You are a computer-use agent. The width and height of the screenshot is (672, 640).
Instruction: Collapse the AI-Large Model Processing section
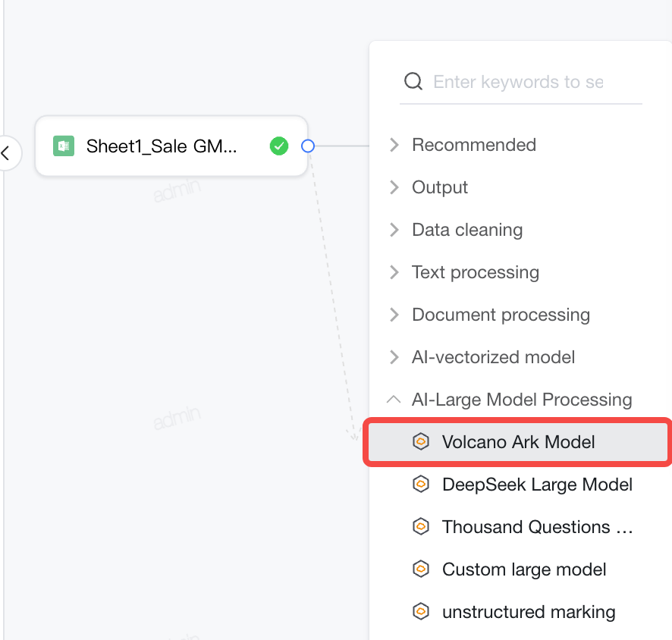[x=394, y=400]
